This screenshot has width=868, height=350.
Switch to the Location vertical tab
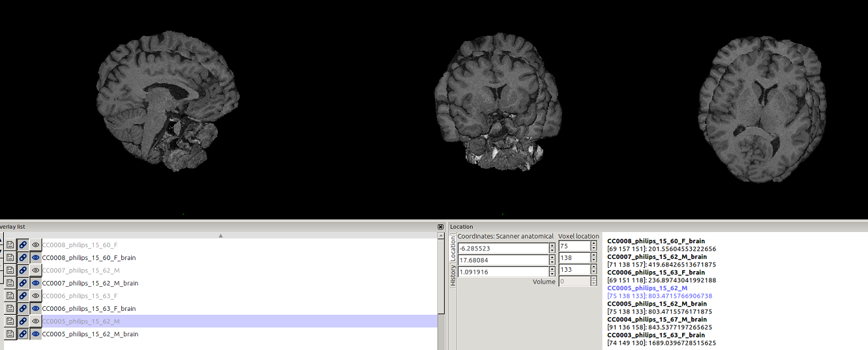453,248
